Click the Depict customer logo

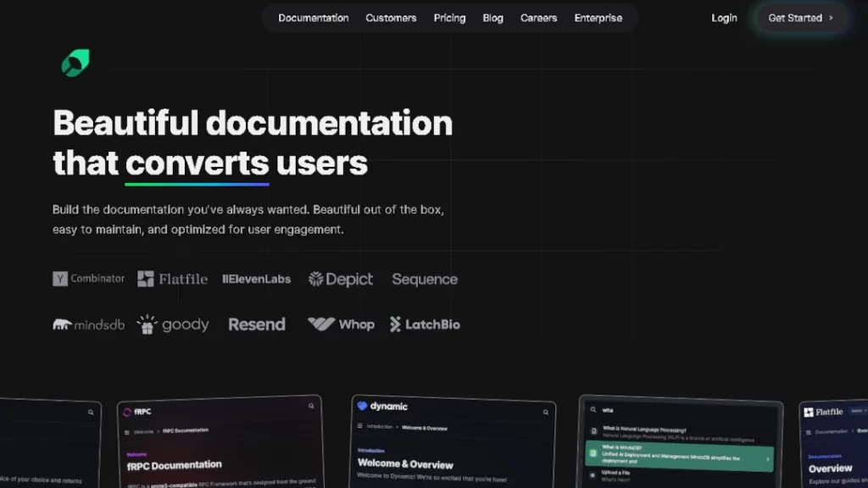(341, 280)
